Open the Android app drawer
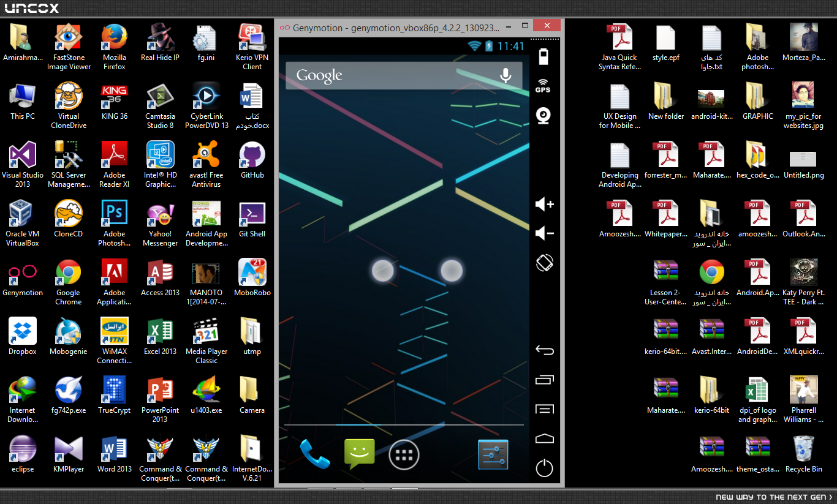Viewport: 837px width, 504px height. tap(404, 454)
